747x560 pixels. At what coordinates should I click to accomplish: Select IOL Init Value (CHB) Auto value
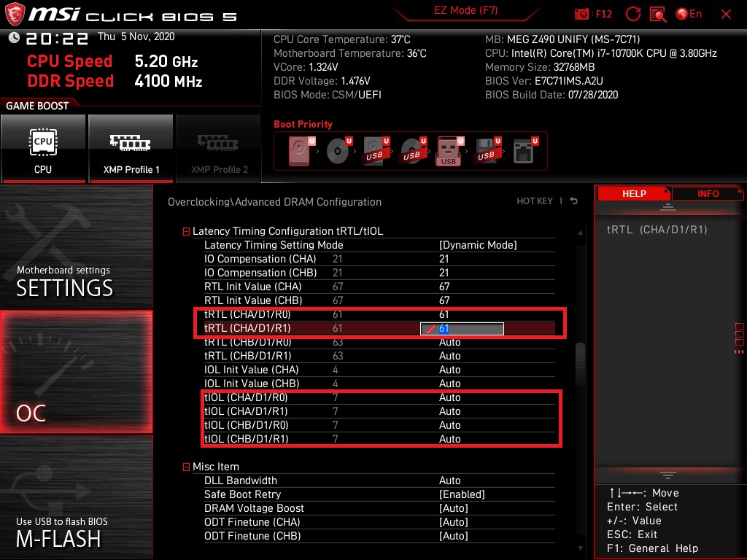pos(449,384)
